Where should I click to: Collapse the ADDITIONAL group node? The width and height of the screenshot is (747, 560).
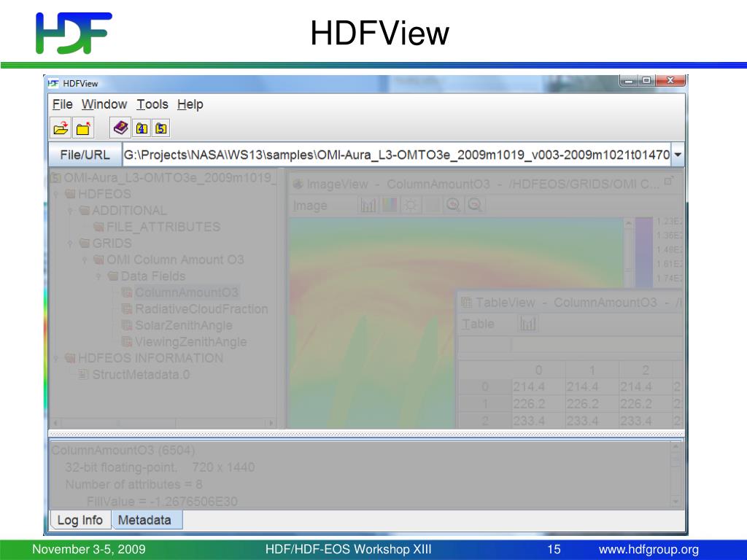point(70,211)
